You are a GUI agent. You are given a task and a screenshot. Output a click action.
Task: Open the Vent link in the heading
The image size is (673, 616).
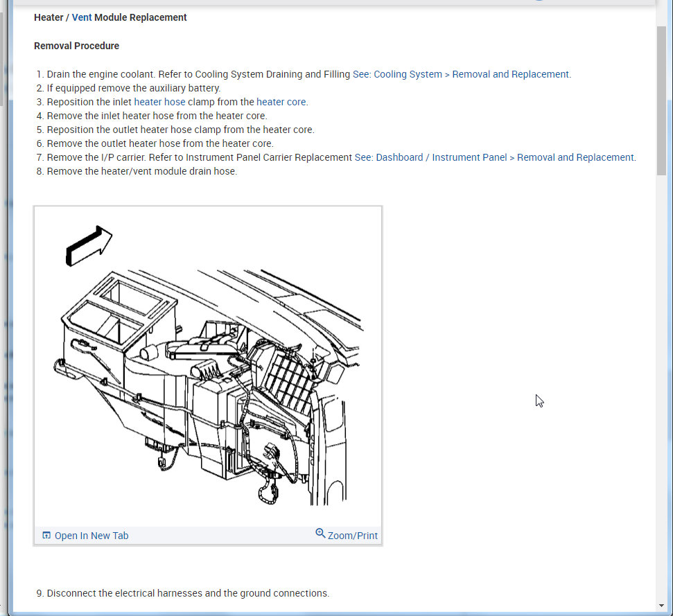coord(82,17)
